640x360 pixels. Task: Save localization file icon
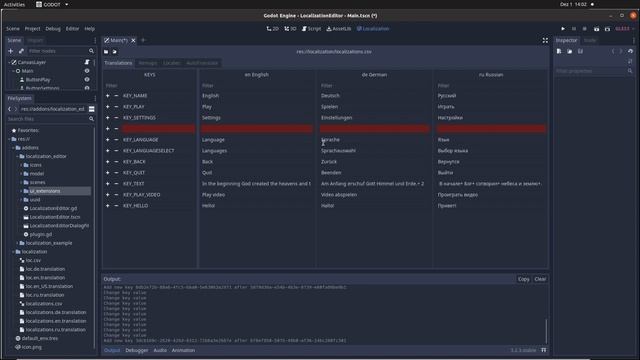coord(115,52)
